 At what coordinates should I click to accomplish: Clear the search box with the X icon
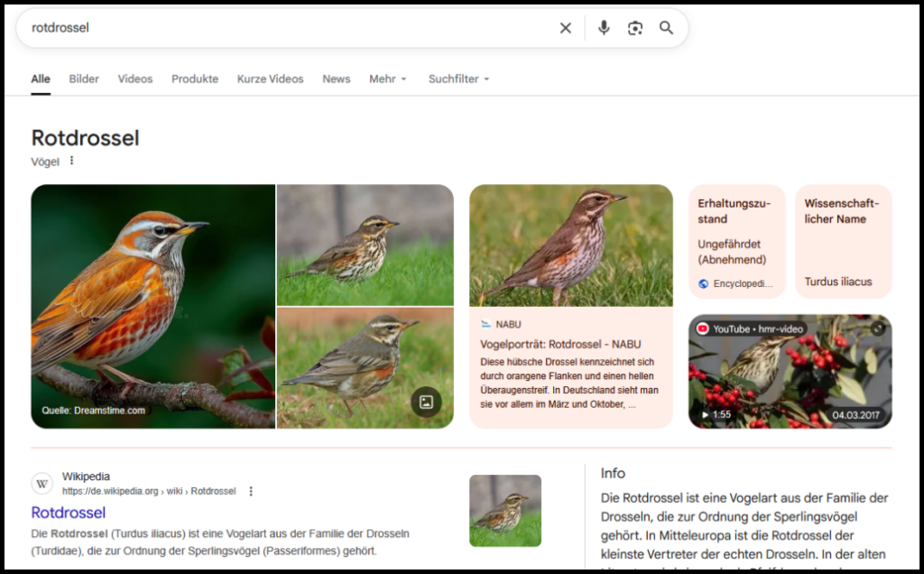566,28
